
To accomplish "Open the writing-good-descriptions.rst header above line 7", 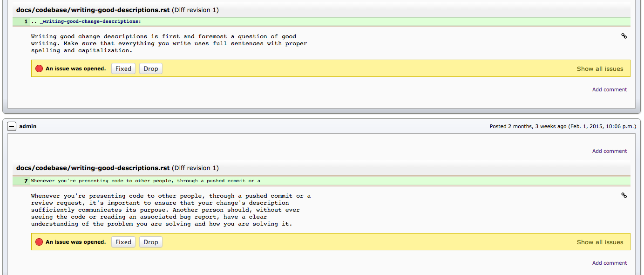I will (x=93, y=168).
